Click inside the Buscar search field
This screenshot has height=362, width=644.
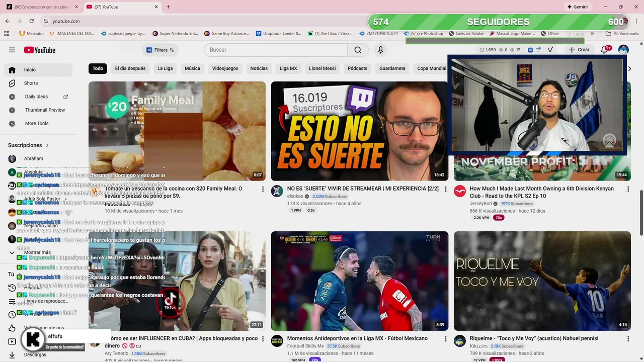tap(276, 50)
